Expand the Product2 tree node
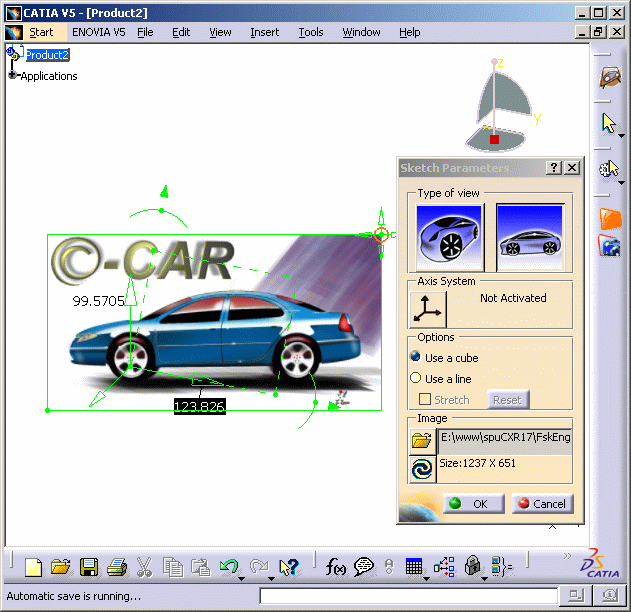This screenshot has width=631, height=612. [x=12, y=55]
